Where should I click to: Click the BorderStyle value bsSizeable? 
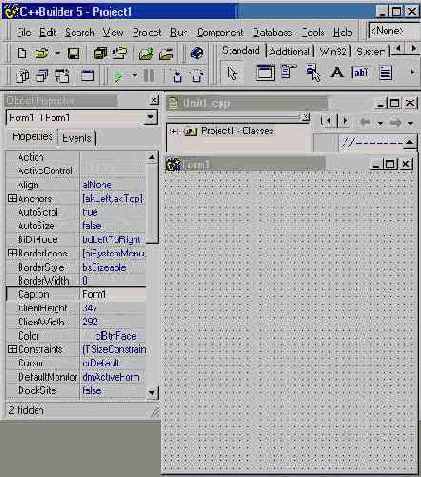coord(113,267)
